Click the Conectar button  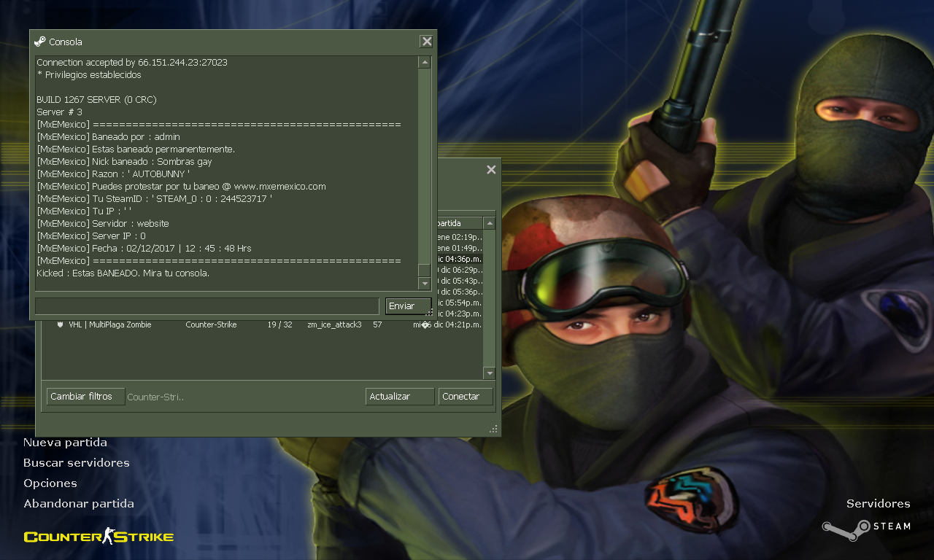click(466, 397)
